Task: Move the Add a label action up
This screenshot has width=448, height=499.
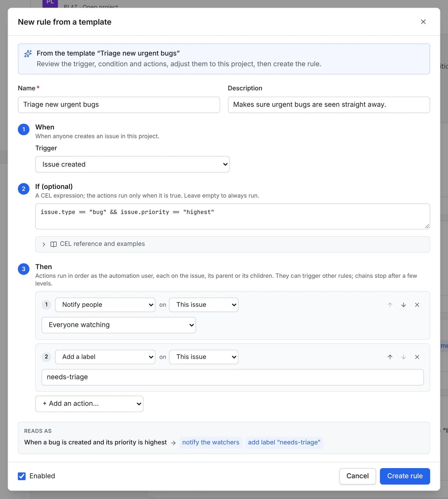Action: click(x=390, y=357)
